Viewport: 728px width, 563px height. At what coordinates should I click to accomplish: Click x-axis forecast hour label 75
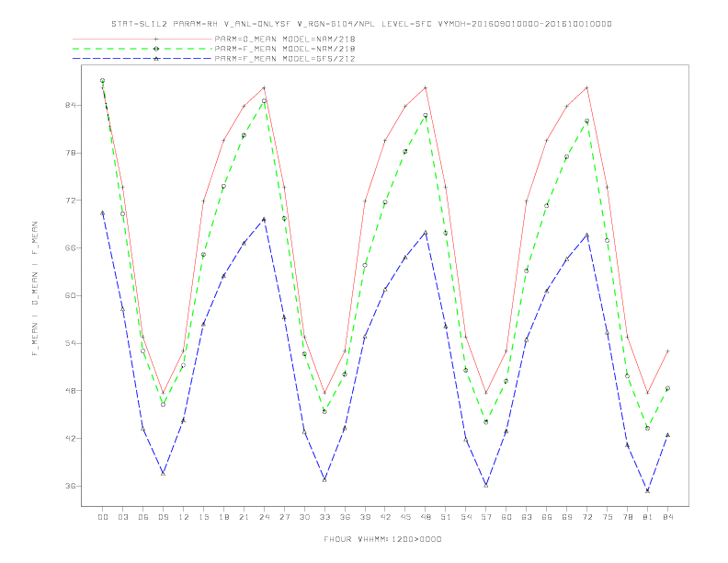608,517
